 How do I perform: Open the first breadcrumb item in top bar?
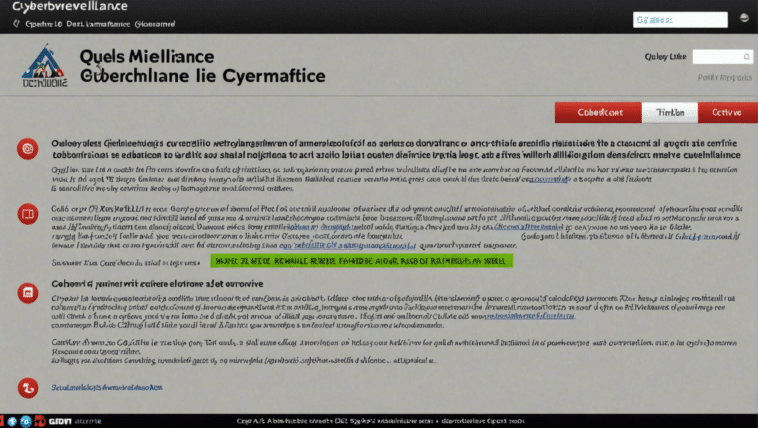click(44, 24)
